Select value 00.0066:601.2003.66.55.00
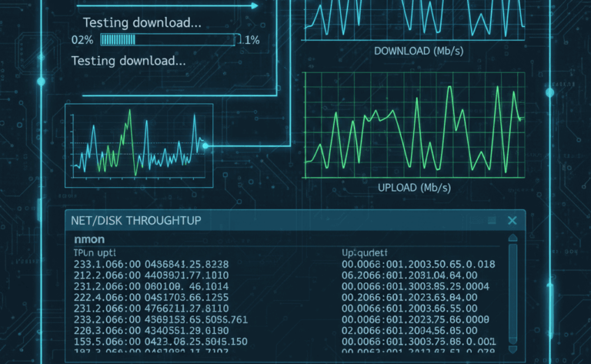This screenshot has height=364, width=591. (409, 309)
